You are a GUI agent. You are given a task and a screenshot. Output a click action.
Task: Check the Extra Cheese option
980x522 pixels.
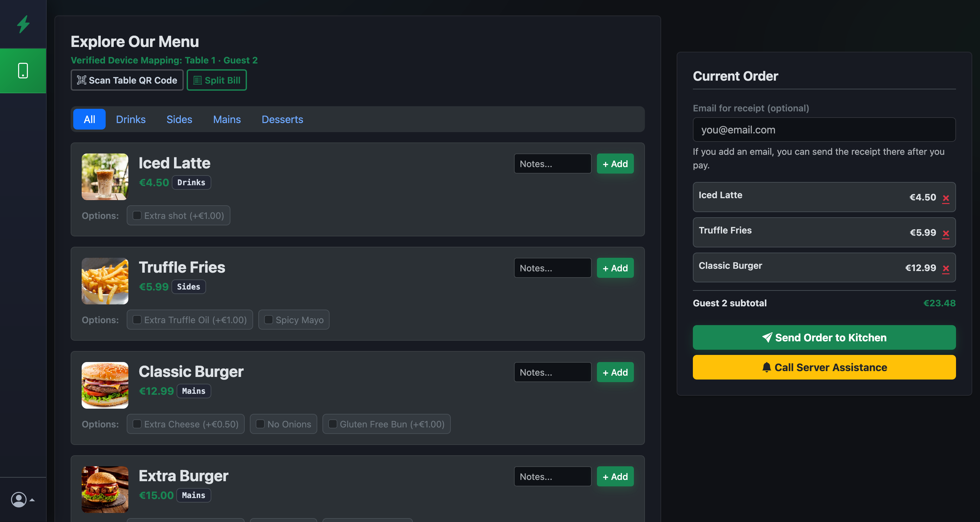137,424
